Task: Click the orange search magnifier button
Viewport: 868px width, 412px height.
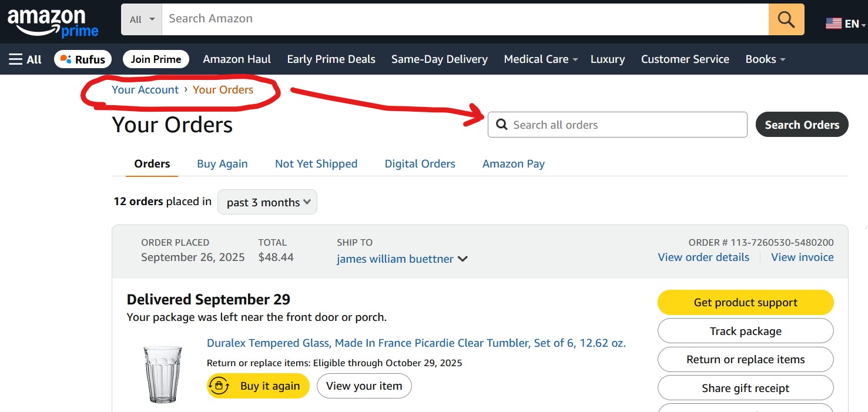Action: coord(786,19)
